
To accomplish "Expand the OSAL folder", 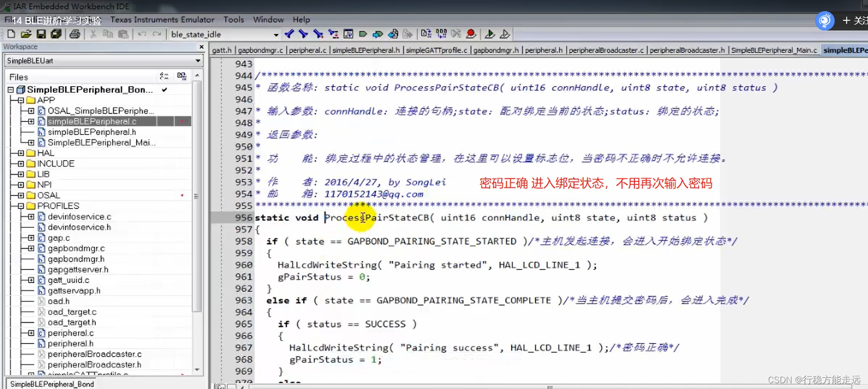I will coord(21,195).
